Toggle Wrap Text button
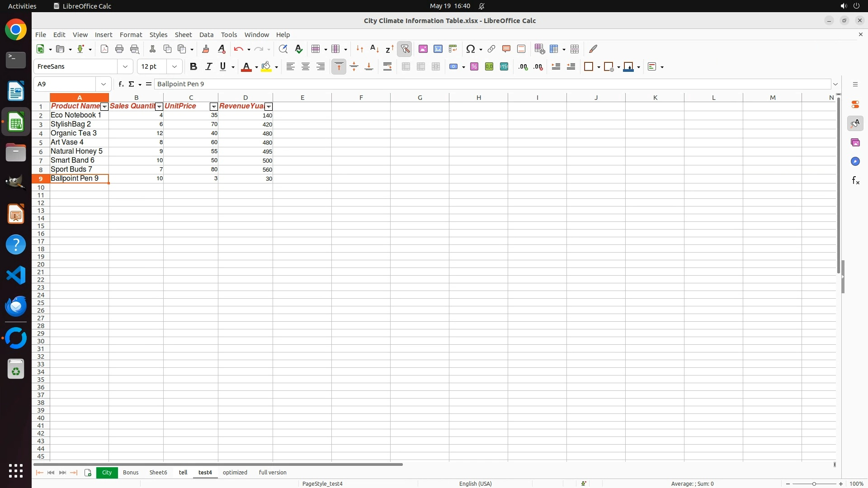Image resolution: width=868 pixels, height=488 pixels. click(x=387, y=67)
